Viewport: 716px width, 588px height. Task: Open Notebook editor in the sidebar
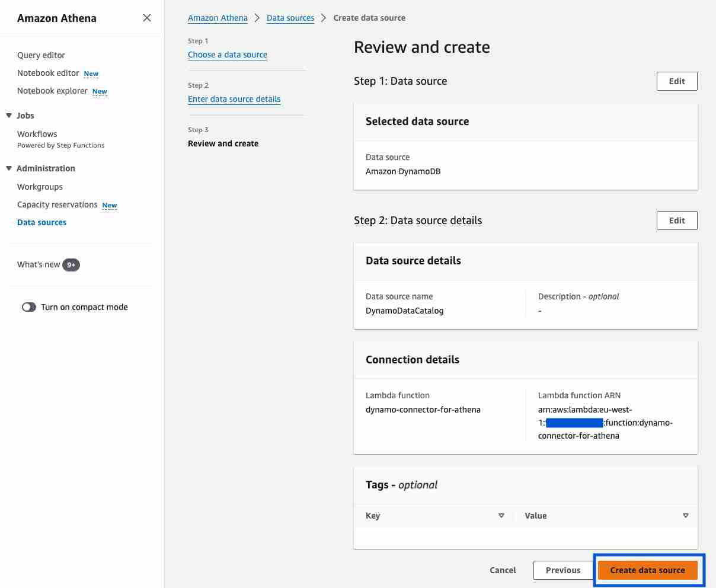[48, 73]
